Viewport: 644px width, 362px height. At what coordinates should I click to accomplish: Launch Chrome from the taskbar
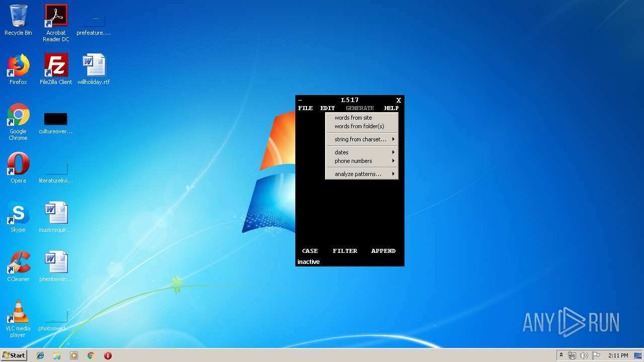91,355
